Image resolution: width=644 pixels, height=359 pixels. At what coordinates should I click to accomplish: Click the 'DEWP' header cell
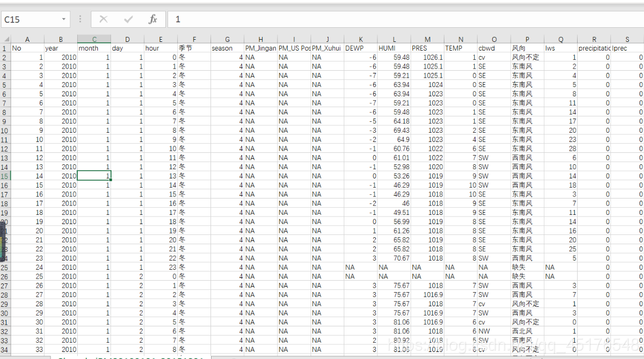pos(361,48)
